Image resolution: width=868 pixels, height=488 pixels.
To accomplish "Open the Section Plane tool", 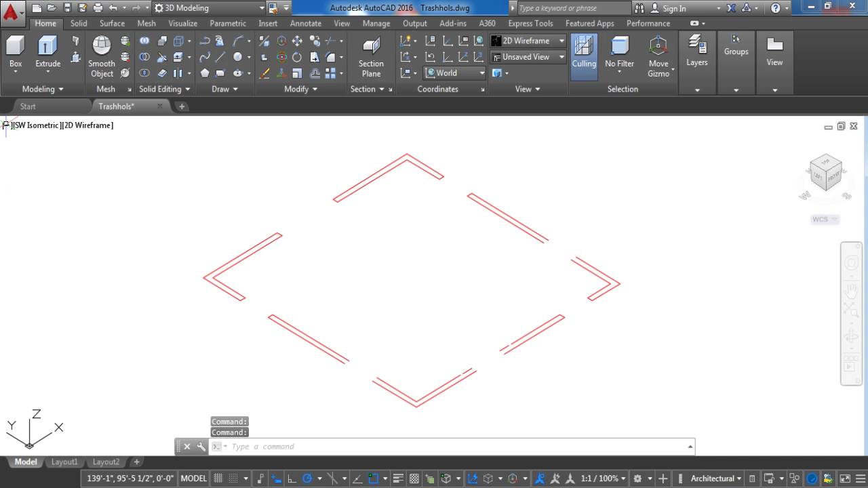I will tap(371, 57).
